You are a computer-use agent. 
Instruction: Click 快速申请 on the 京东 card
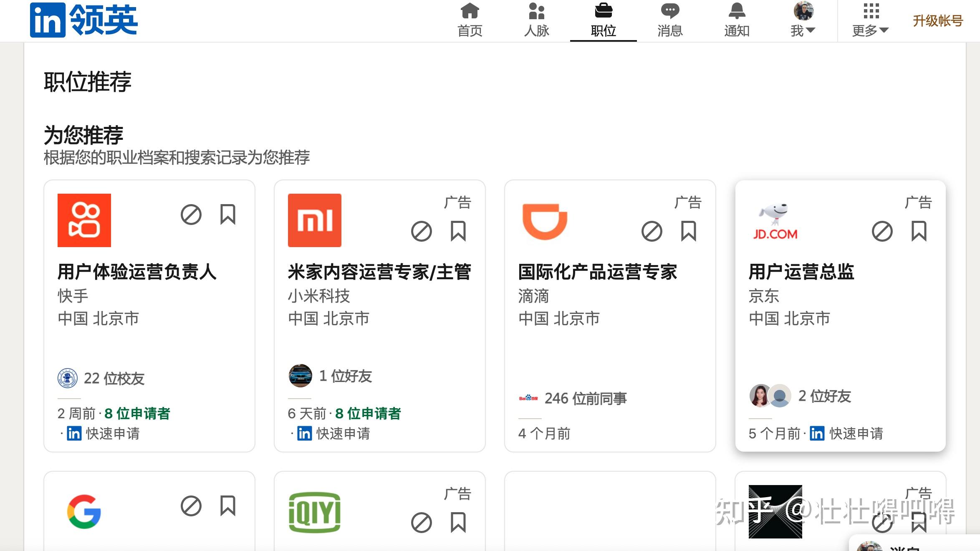856,434
